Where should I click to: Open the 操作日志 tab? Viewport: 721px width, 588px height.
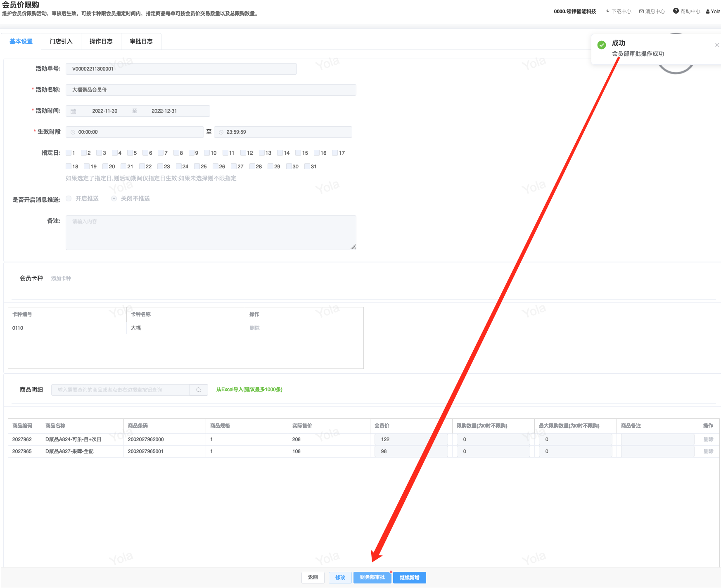[101, 41]
